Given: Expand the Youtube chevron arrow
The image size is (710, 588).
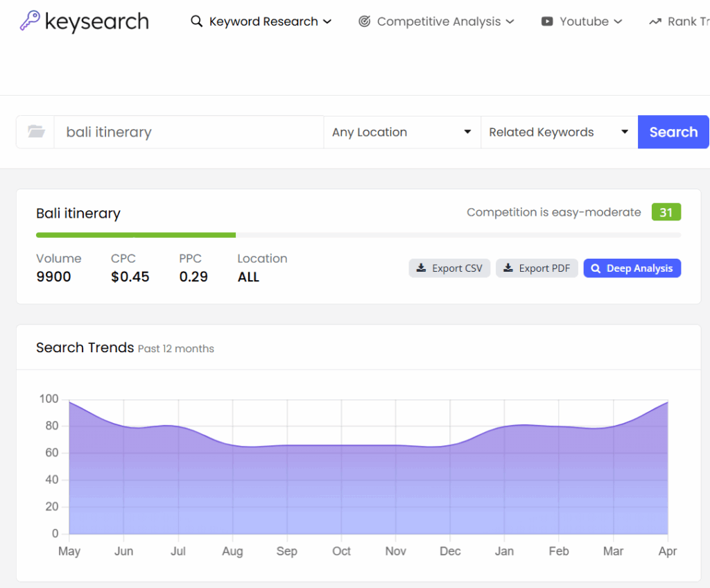Looking at the screenshot, I should (x=618, y=21).
